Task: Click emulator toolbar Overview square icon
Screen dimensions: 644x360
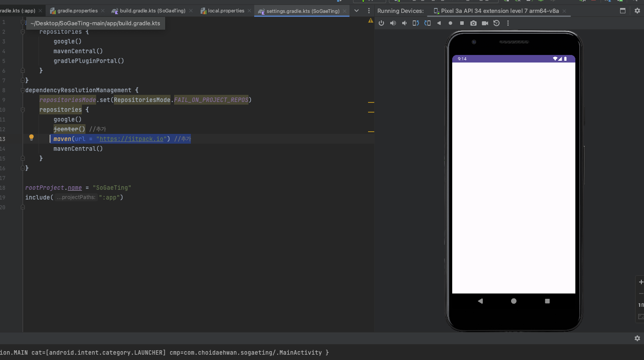Action: click(x=462, y=23)
